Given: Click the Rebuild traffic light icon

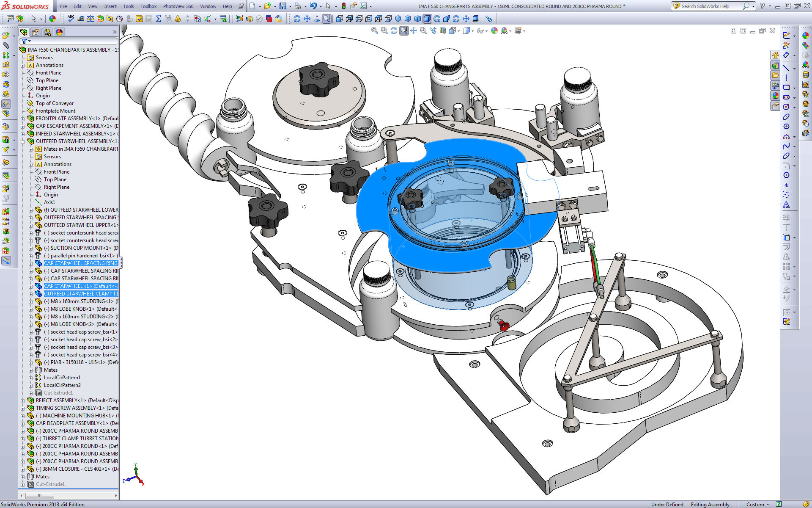Looking at the screenshot, I should coord(343,6).
